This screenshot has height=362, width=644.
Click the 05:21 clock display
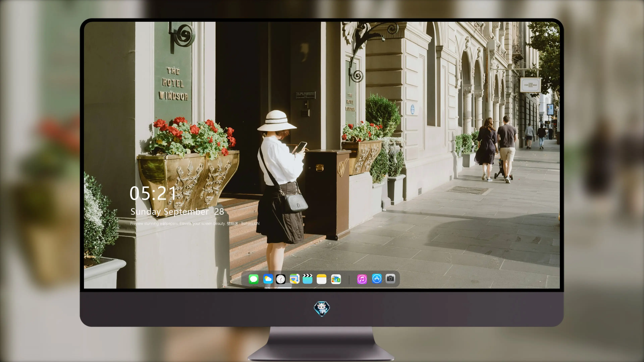(x=153, y=193)
